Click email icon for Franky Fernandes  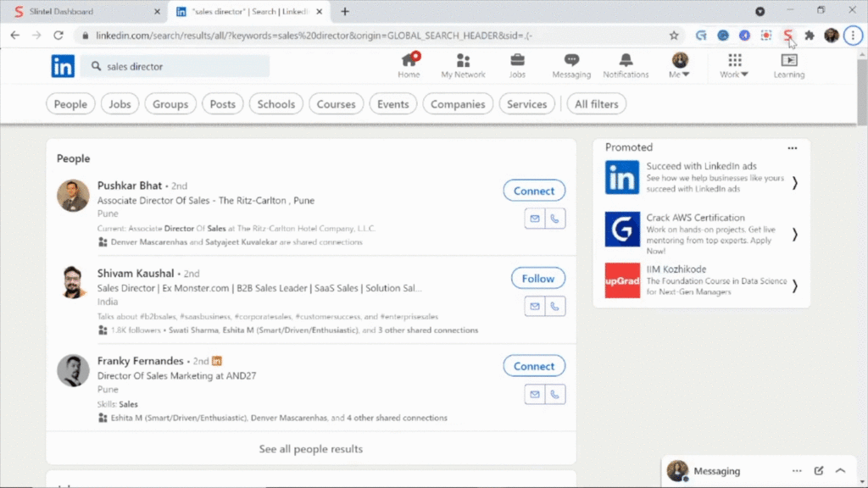click(535, 395)
